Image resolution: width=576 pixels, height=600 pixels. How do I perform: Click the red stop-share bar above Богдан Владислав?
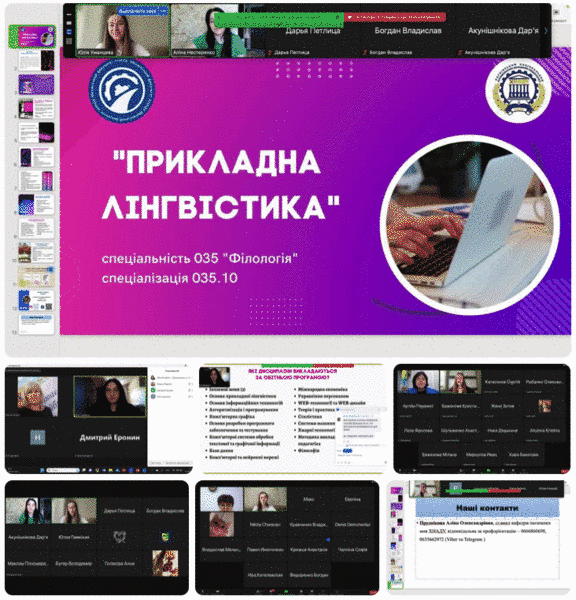pyautogui.click(x=395, y=17)
